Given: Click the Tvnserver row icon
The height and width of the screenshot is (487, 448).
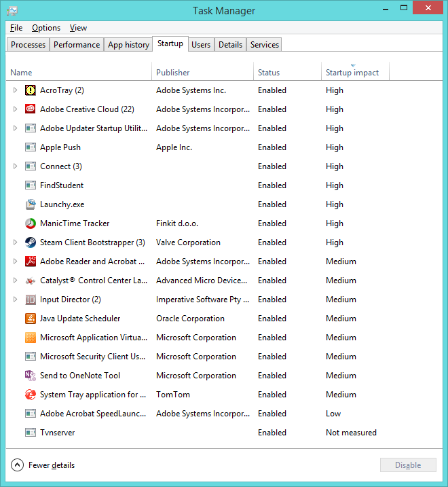Looking at the screenshot, I should (x=31, y=433).
